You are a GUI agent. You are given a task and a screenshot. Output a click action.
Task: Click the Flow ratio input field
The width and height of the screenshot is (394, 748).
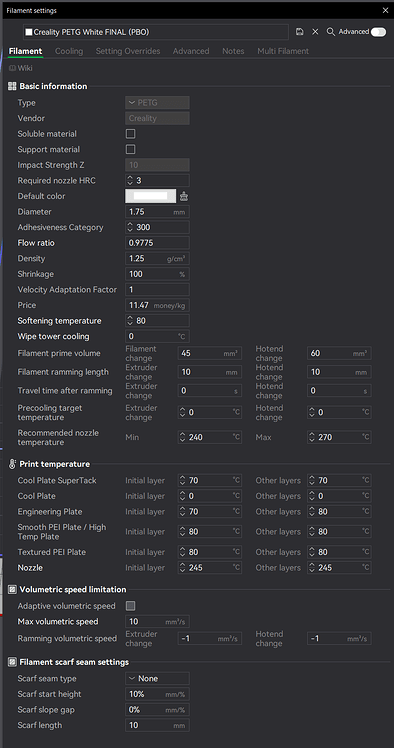pos(157,243)
